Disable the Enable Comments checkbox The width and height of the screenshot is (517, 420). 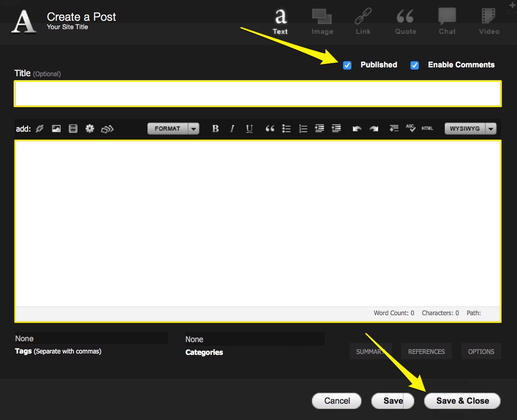tap(414, 65)
